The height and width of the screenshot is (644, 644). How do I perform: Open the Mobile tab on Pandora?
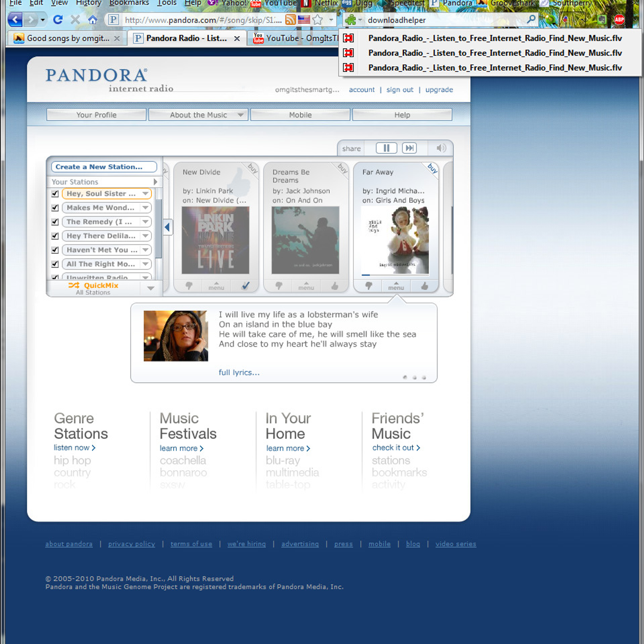coord(300,115)
